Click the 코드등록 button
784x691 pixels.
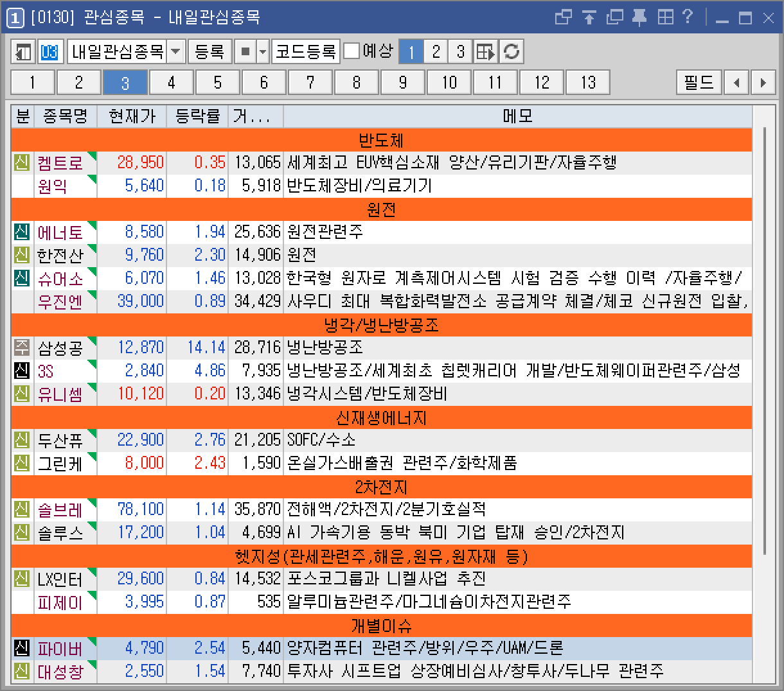306,51
